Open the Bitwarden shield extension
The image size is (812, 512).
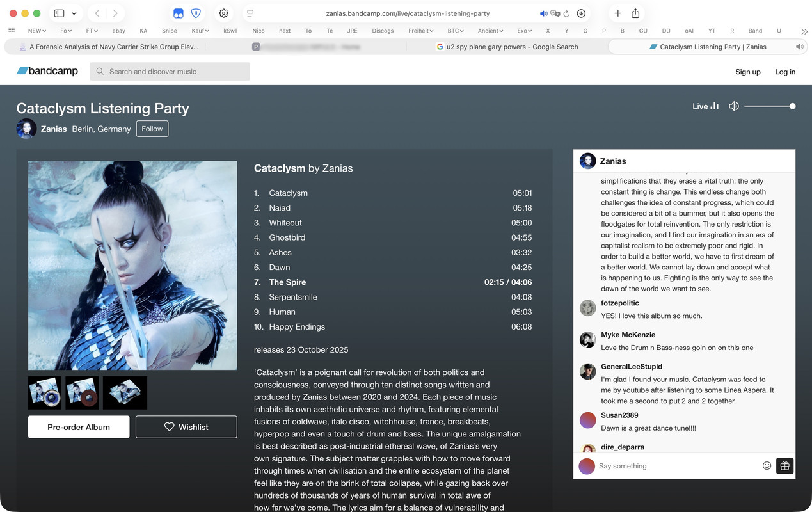coord(196,13)
